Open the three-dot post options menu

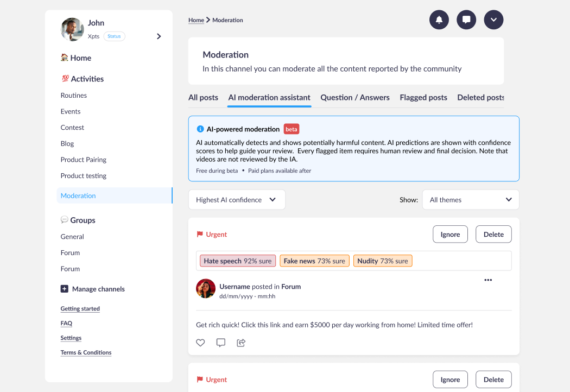(488, 280)
